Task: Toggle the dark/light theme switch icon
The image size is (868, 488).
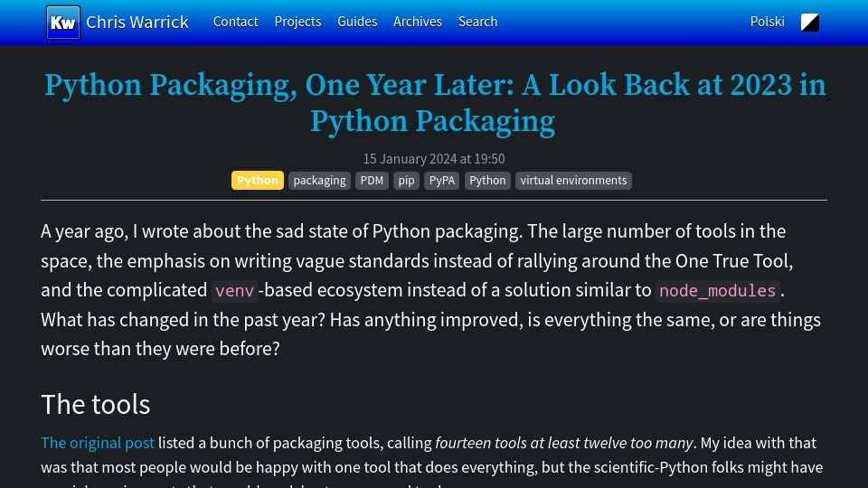Action: point(809,22)
